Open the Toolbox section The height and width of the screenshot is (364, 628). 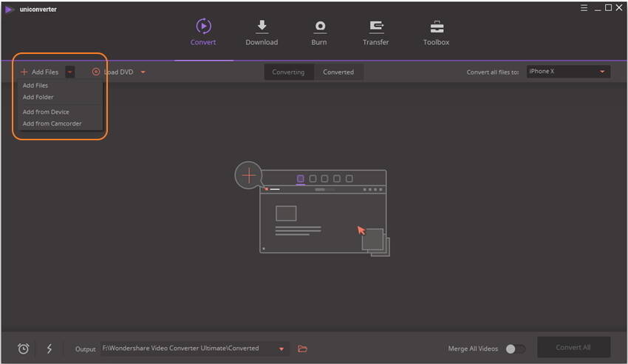point(436,32)
